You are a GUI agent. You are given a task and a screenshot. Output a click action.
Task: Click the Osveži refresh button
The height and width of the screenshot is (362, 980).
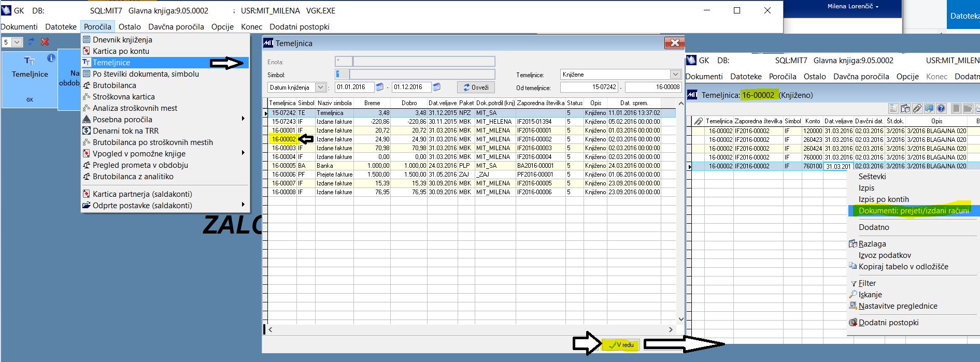coord(476,88)
